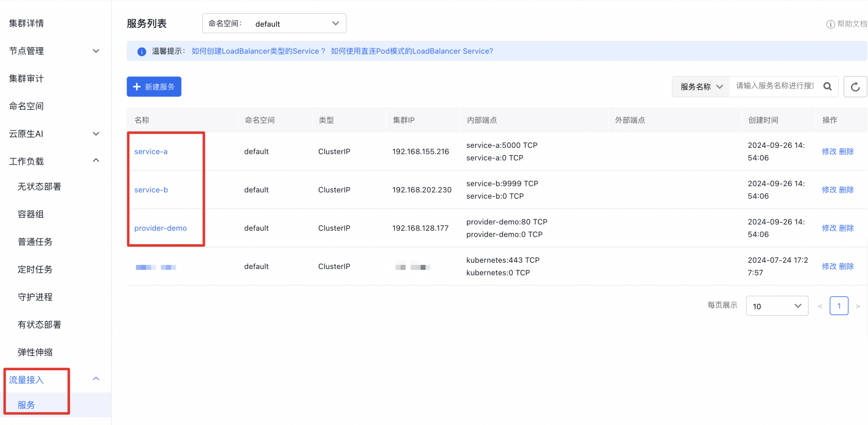Screen dimensions: 868x425
Task: Open 命名空间 in the sidebar
Action: point(26,106)
